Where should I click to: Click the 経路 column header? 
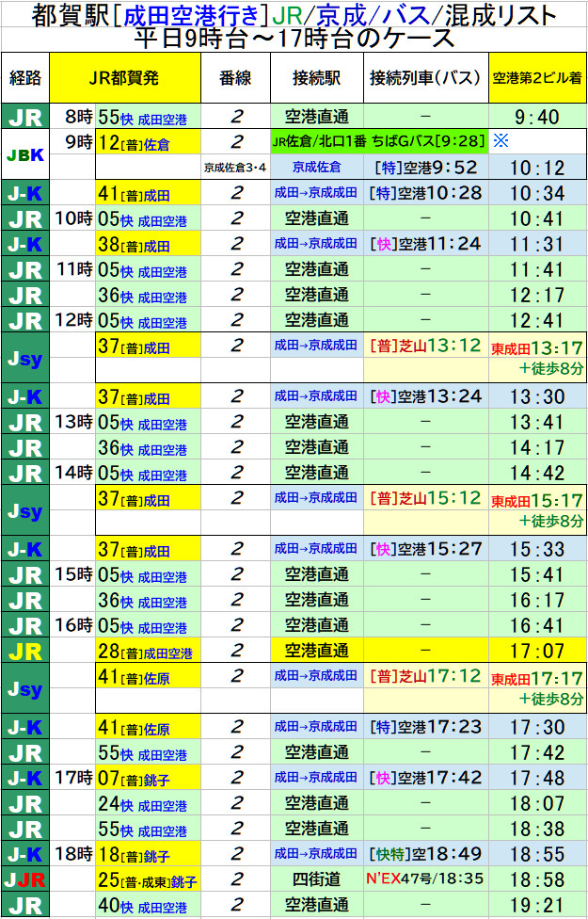[x=24, y=78]
